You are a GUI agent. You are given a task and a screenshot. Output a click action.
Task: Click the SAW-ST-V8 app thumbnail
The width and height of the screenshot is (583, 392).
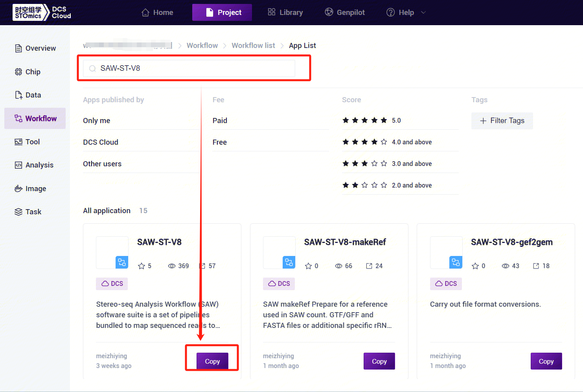tap(112, 252)
